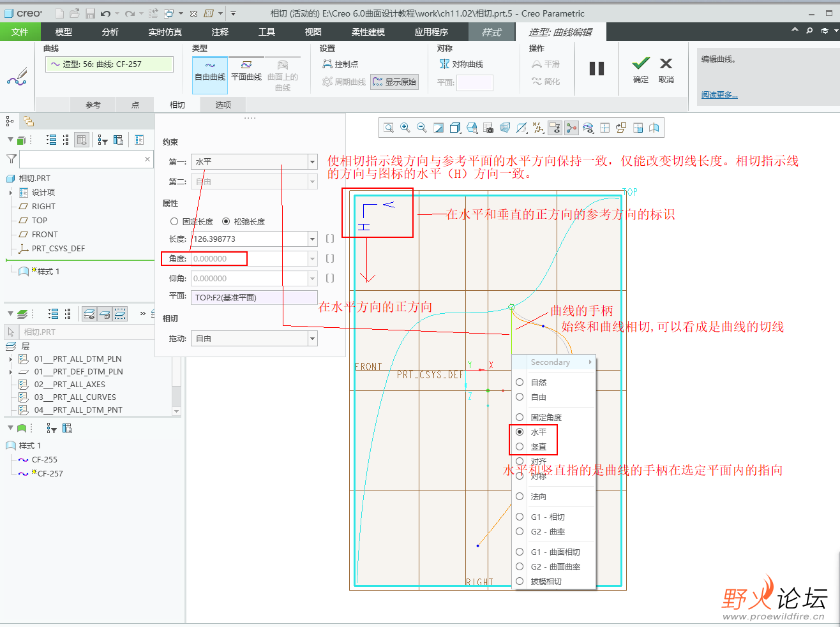
Task: Open the saved orientations icon
Action: pyautogui.click(x=472, y=128)
